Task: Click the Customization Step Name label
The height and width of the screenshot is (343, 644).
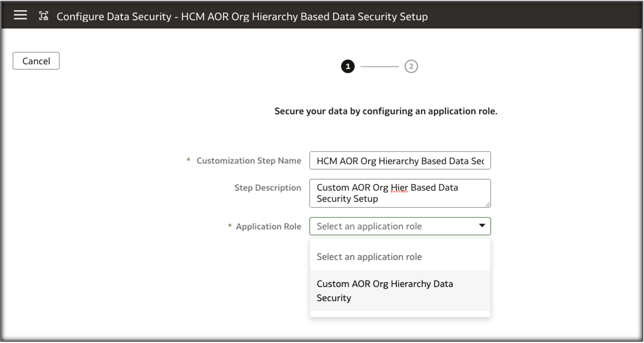Action: tap(248, 161)
